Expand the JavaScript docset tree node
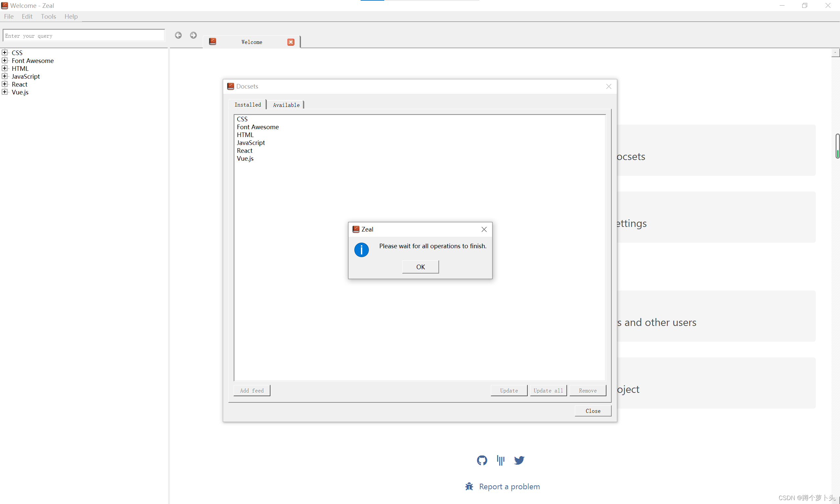The height and width of the screenshot is (504, 840). [4, 76]
